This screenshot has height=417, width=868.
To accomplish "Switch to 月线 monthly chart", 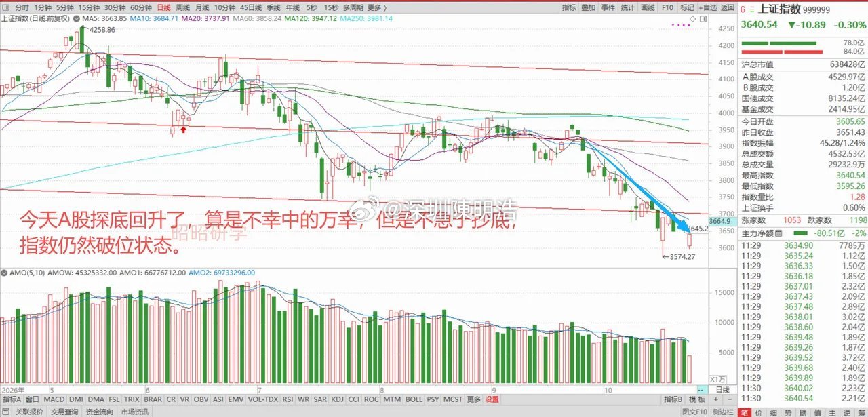I will click(202, 7).
